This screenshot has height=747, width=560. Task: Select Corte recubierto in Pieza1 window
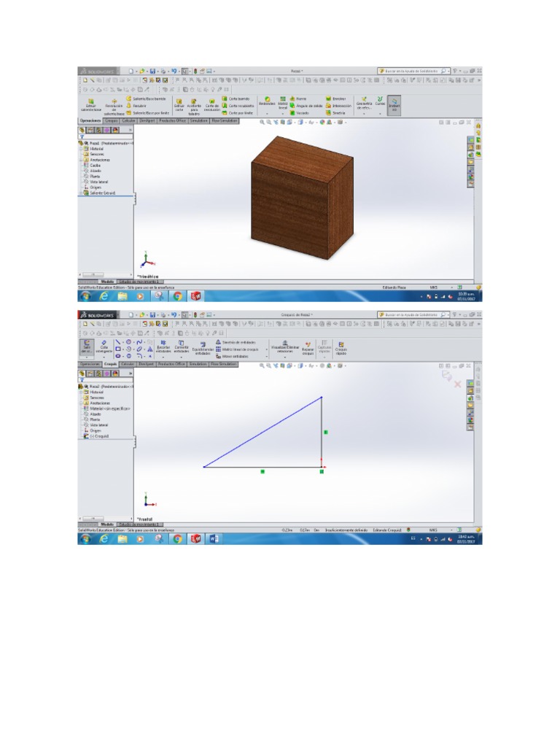pos(238,106)
